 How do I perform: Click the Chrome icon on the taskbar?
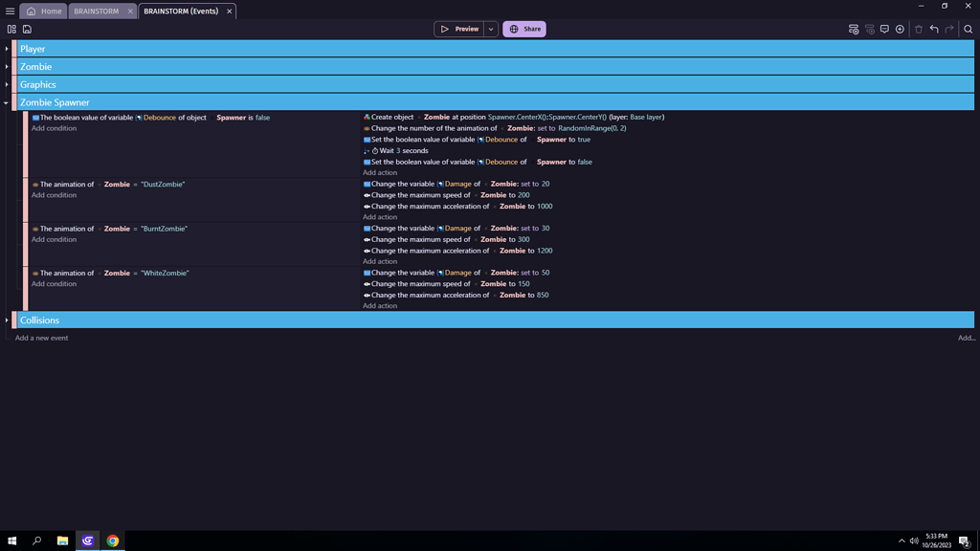pos(113,540)
